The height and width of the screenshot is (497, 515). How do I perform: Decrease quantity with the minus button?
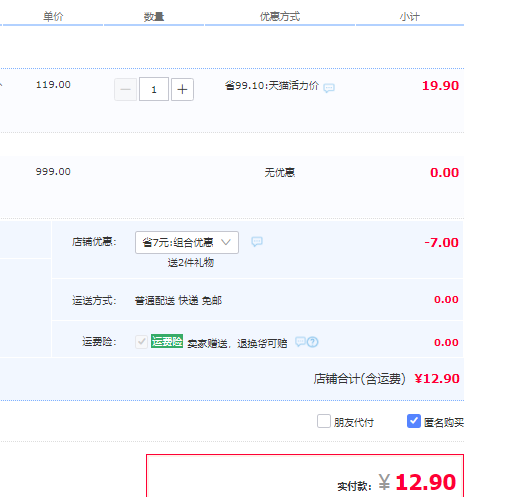pos(125,89)
